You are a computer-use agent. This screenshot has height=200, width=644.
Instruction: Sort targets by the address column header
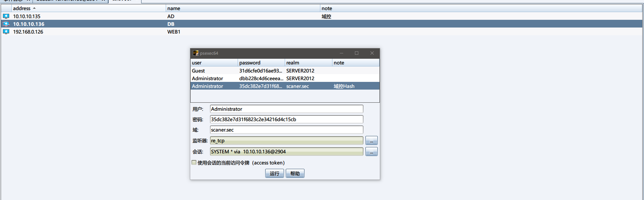point(89,8)
